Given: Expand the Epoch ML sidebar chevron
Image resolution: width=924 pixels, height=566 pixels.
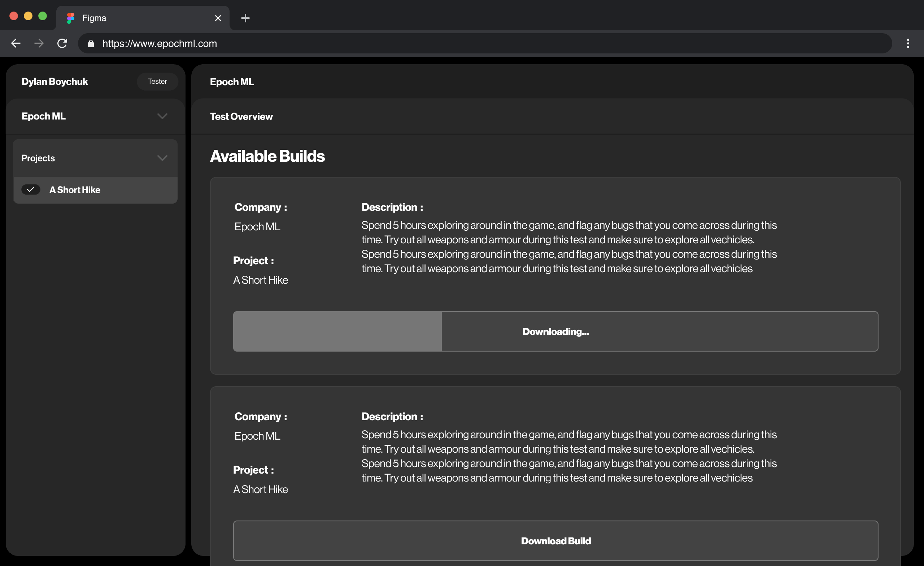Looking at the screenshot, I should (x=162, y=116).
